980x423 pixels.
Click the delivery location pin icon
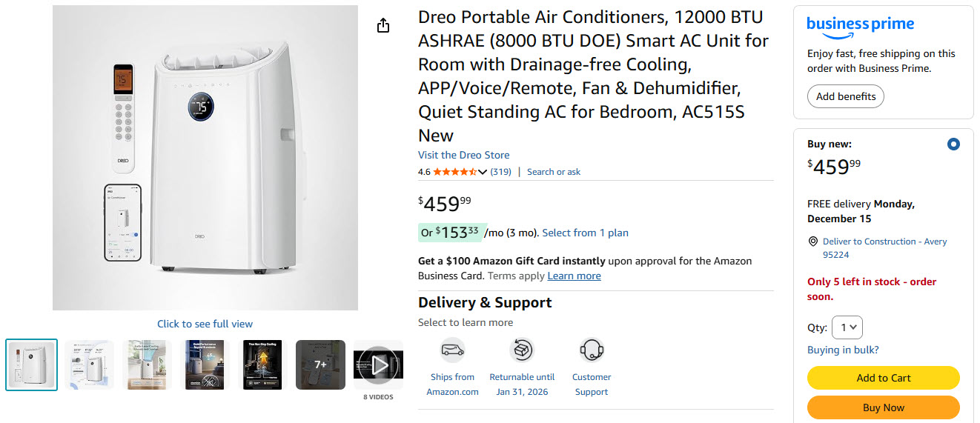pyautogui.click(x=813, y=242)
